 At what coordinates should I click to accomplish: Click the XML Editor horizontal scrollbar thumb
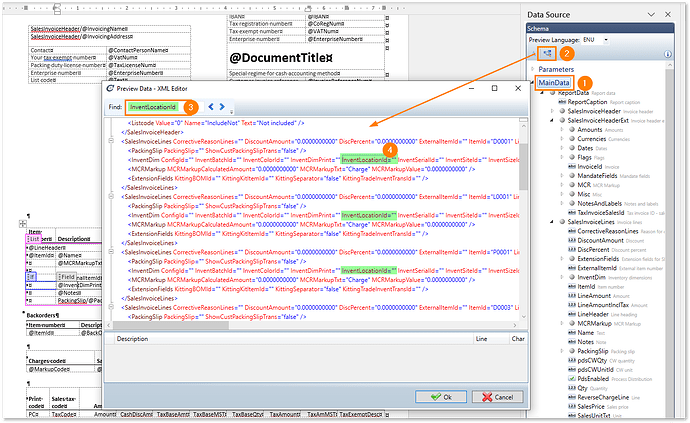tap(171, 325)
